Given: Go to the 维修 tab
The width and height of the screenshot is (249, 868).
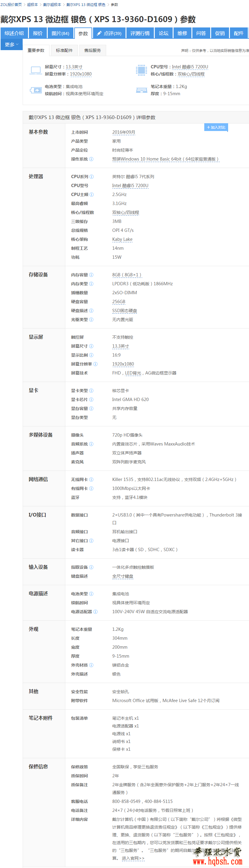Looking at the screenshot, I should [182, 33].
